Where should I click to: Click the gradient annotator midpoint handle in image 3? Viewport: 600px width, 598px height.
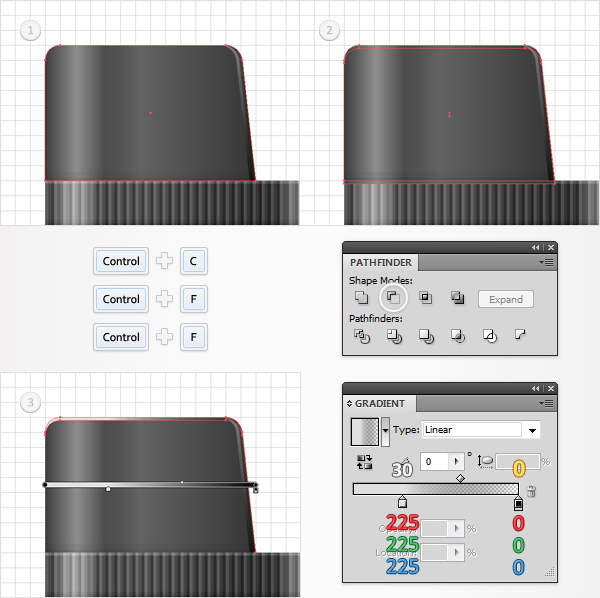182,482
